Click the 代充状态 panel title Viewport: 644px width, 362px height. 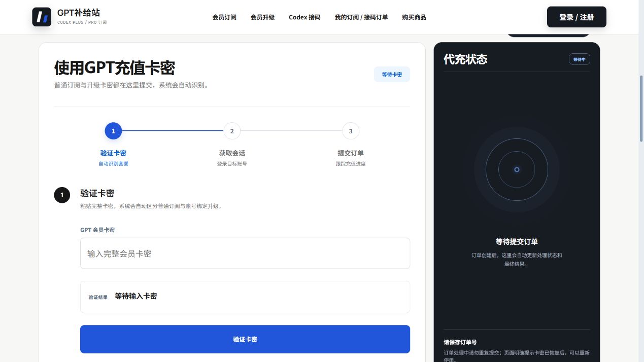click(x=465, y=59)
